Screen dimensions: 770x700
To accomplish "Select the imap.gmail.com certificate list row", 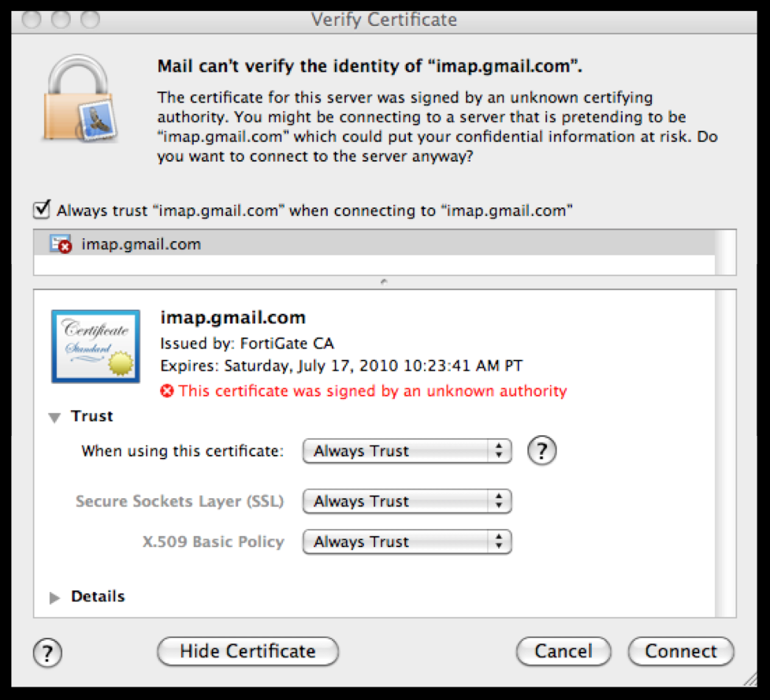I will pyautogui.click(x=374, y=244).
